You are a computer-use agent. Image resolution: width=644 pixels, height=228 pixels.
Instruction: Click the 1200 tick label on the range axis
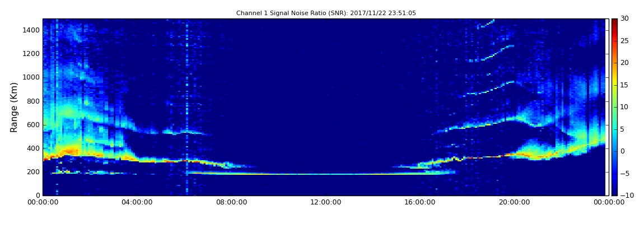(31, 54)
